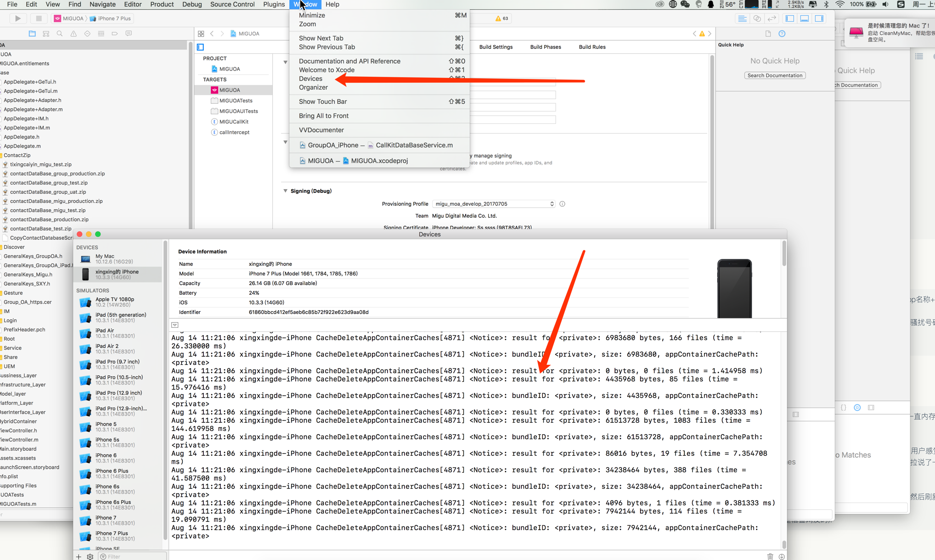Clear the device console with trash icon

[x=770, y=556]
